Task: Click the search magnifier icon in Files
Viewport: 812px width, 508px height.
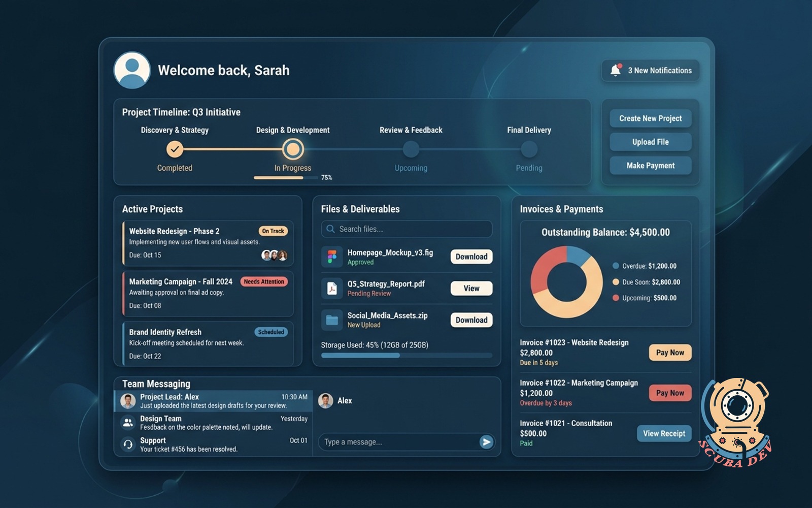Action: pyautogui.click(x=330, y=229)
